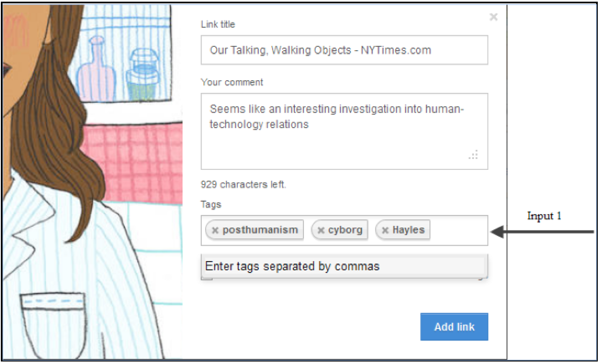Remove the posthumanism tag

(215, 230)
